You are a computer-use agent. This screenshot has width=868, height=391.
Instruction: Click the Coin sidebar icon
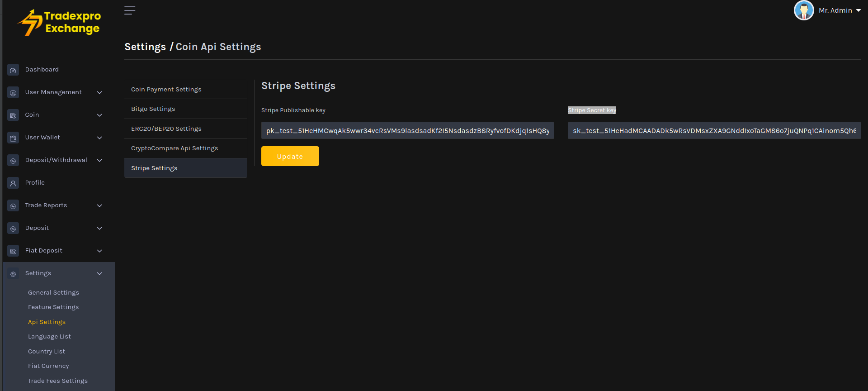(13, 115)
